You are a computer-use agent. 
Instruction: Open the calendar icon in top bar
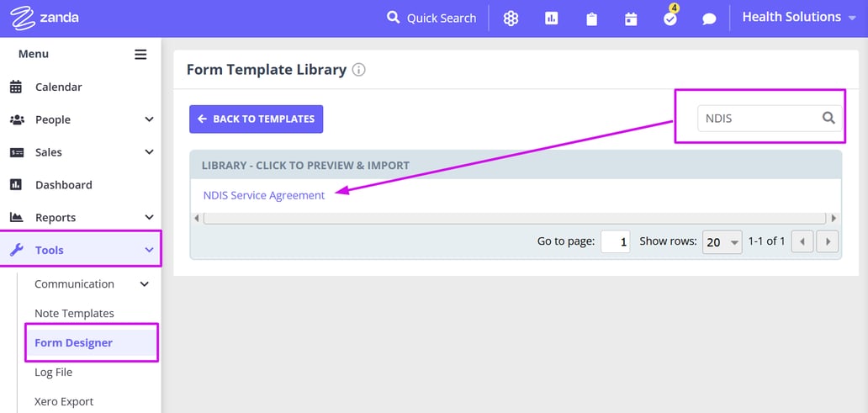point(631,19)
